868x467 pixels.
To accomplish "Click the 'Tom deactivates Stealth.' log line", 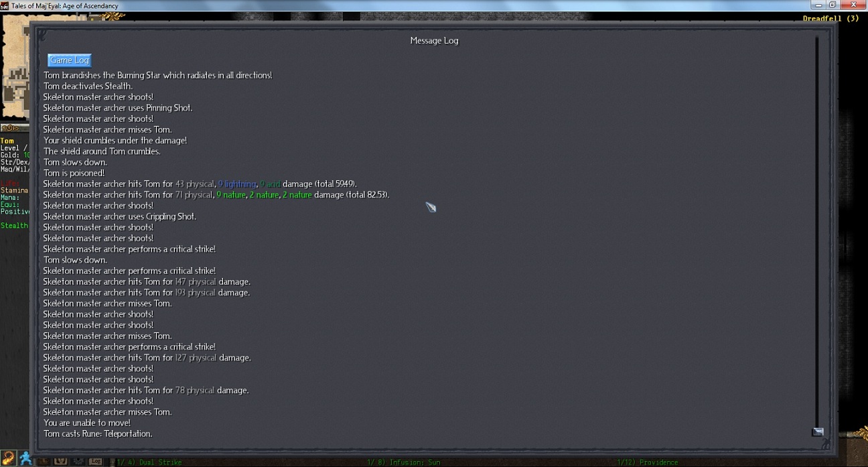I will (88, 86).
